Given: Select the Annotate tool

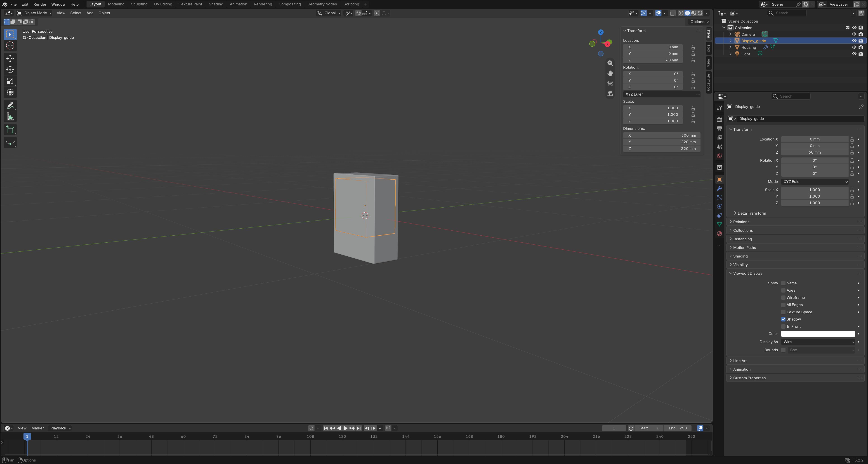Looking at the screenshot, I should (10, 105).
